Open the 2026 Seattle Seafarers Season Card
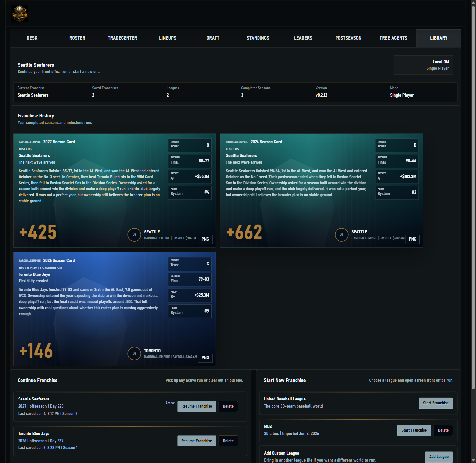 [322, 190]
